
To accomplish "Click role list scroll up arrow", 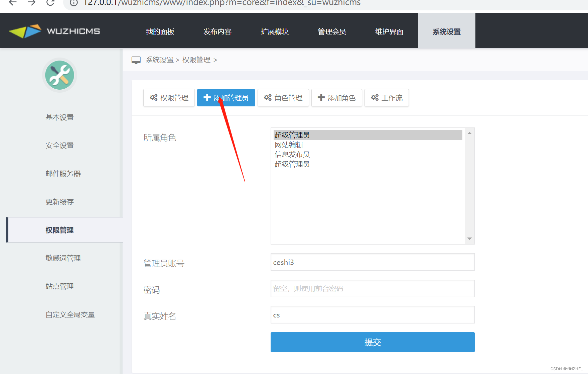I will [469, 133].
